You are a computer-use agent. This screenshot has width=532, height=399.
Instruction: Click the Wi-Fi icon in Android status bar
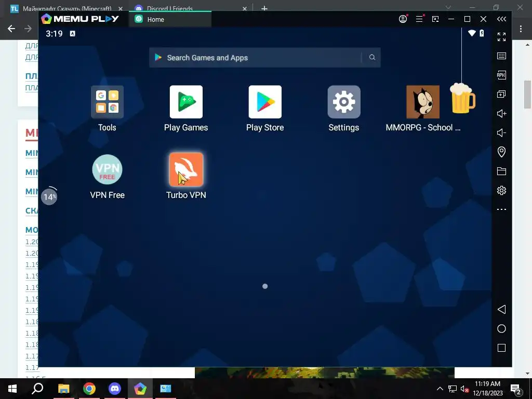tap(472, 33)
